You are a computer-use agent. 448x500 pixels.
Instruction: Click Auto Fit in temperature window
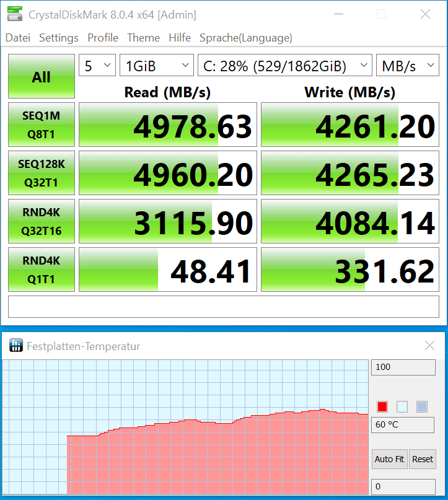coord(389,459)
